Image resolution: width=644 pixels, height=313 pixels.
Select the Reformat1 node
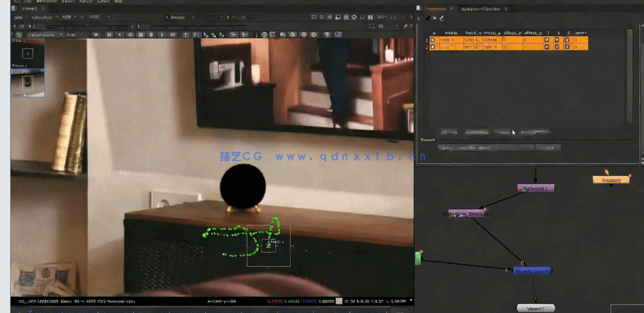[536, 188]
